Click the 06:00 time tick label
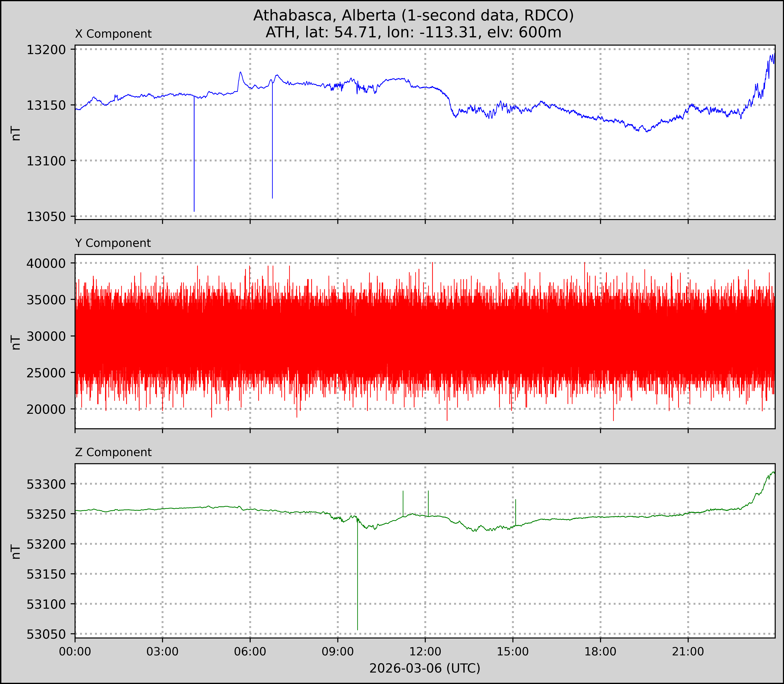784x684 pixels. click(x=250, y=651)
